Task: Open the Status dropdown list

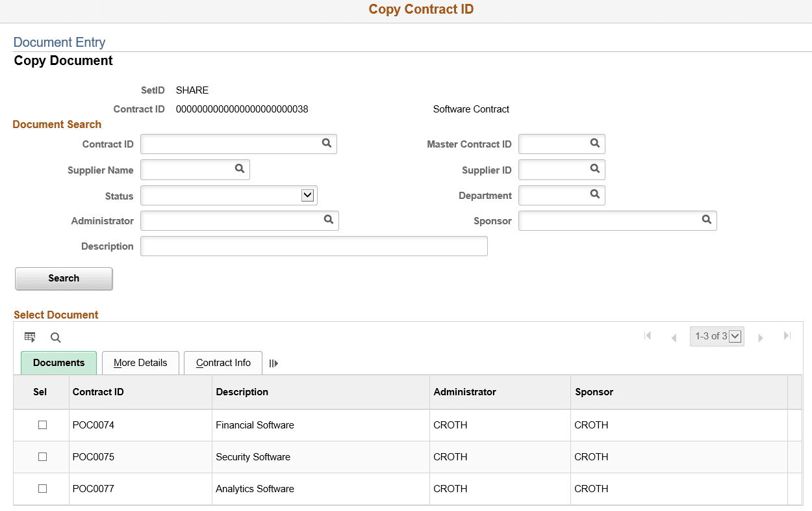Action: click(x=307, y=195)
